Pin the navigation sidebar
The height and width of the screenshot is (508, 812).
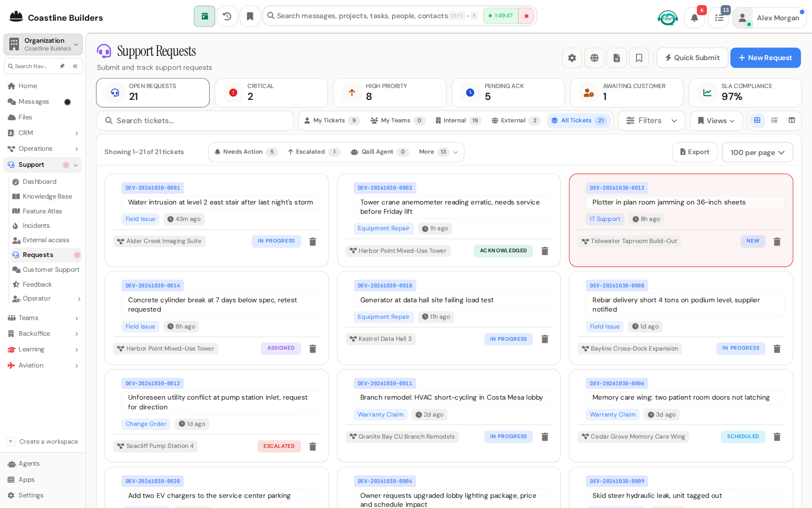click(x=62, y=66)
